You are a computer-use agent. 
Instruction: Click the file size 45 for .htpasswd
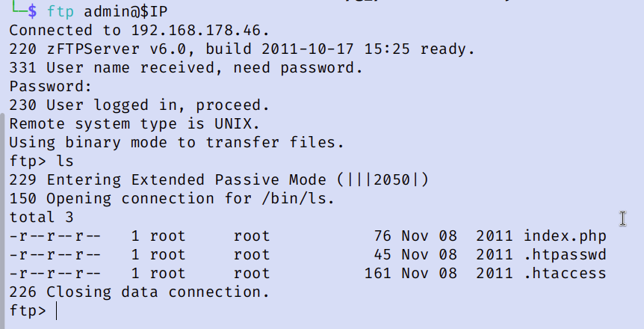pyautogui.click(x=383, y=254)
